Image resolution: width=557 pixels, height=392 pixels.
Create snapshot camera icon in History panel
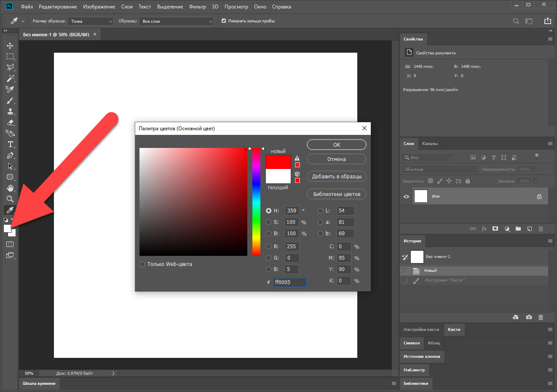pos(529,317)
